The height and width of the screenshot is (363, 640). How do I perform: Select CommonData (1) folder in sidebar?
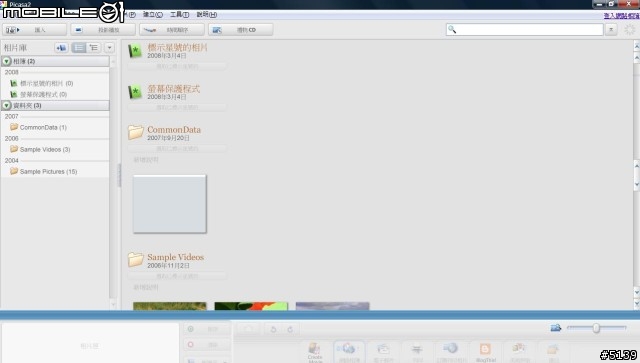tap(38, 127)
